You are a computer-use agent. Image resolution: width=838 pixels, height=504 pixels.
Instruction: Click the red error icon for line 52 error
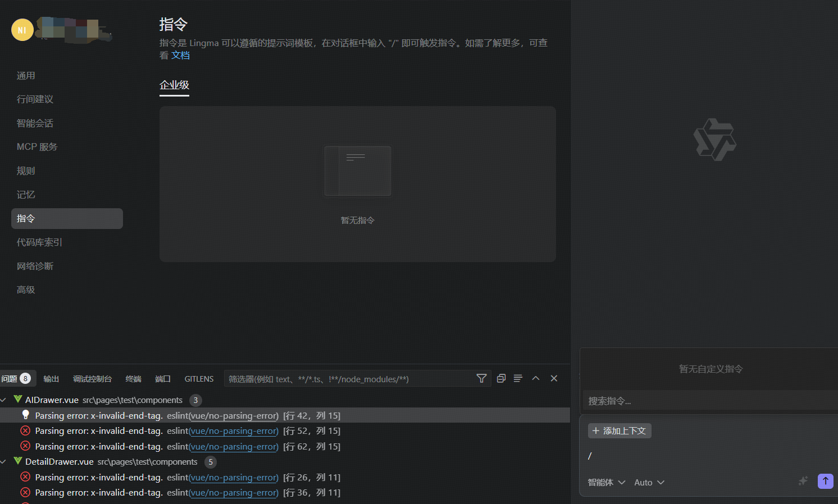coord(25,430)
